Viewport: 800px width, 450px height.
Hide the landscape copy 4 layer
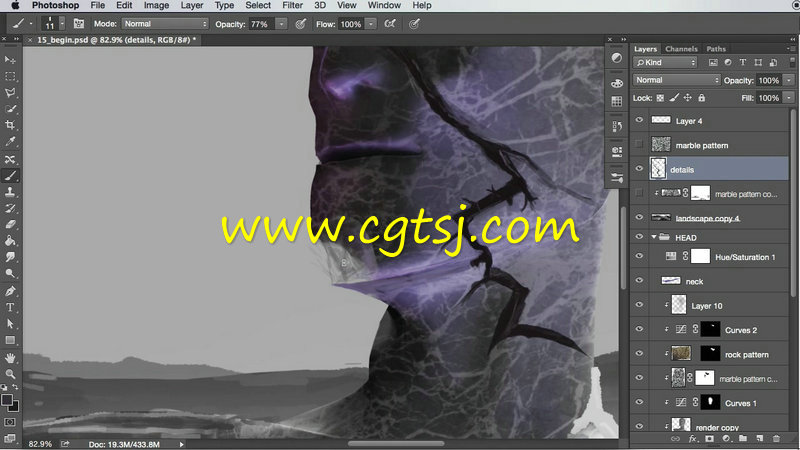point(639,217)
